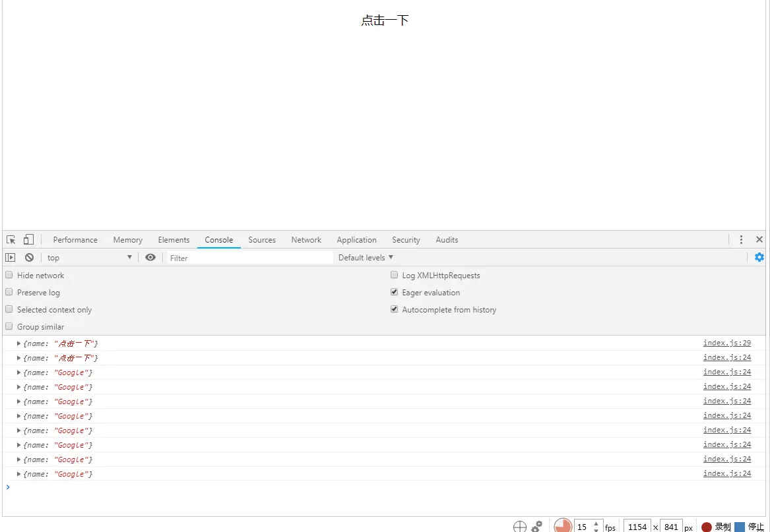
Task: Close the DevTools panel with X
Action: [759, 239]
